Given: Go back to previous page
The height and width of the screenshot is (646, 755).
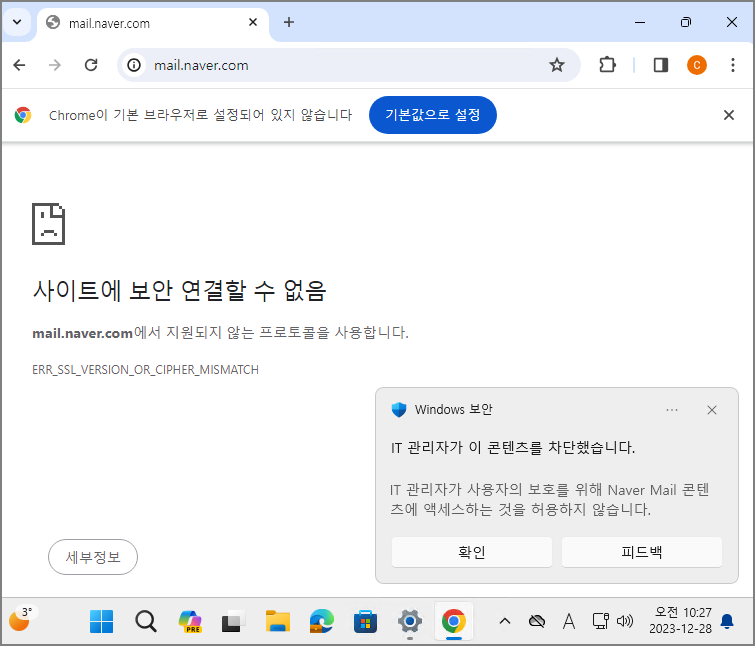Looking at the screenshot, I should (19, 65).
